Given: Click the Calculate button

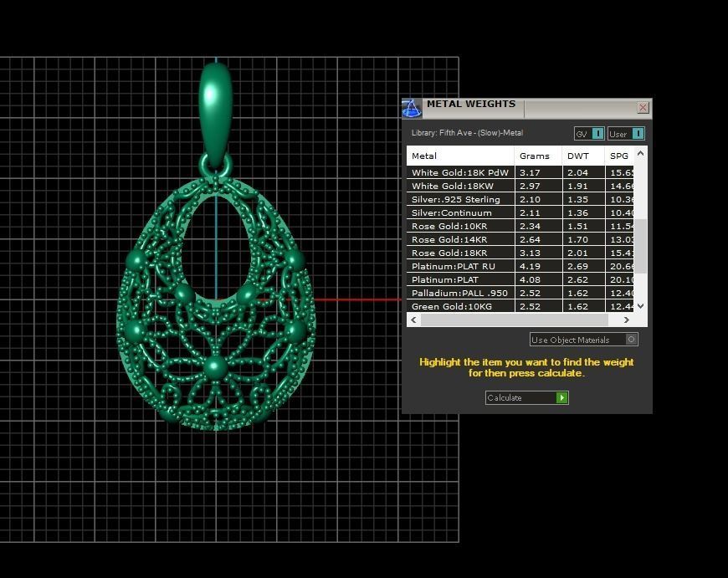Looking at the screenshot, I should coord(527,398).
